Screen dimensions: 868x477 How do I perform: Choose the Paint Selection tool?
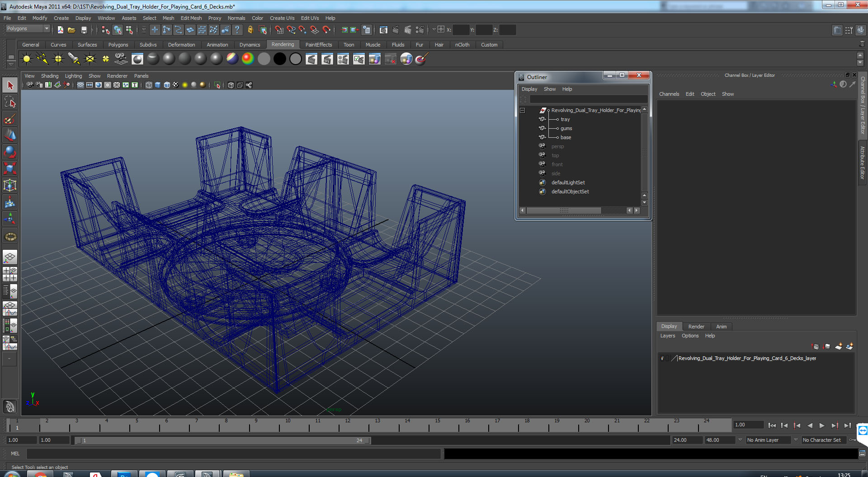10,119
